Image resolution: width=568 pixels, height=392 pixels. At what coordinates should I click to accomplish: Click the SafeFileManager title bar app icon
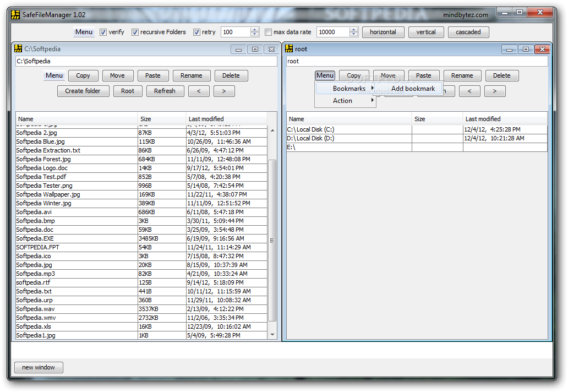[x=15, y=15]
